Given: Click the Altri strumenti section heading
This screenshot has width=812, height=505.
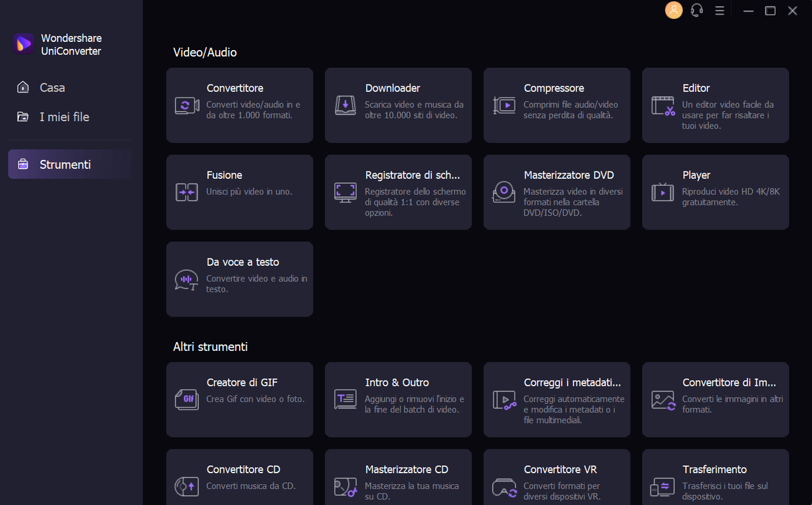Looking at the screenshot, I should click(211, 347).
